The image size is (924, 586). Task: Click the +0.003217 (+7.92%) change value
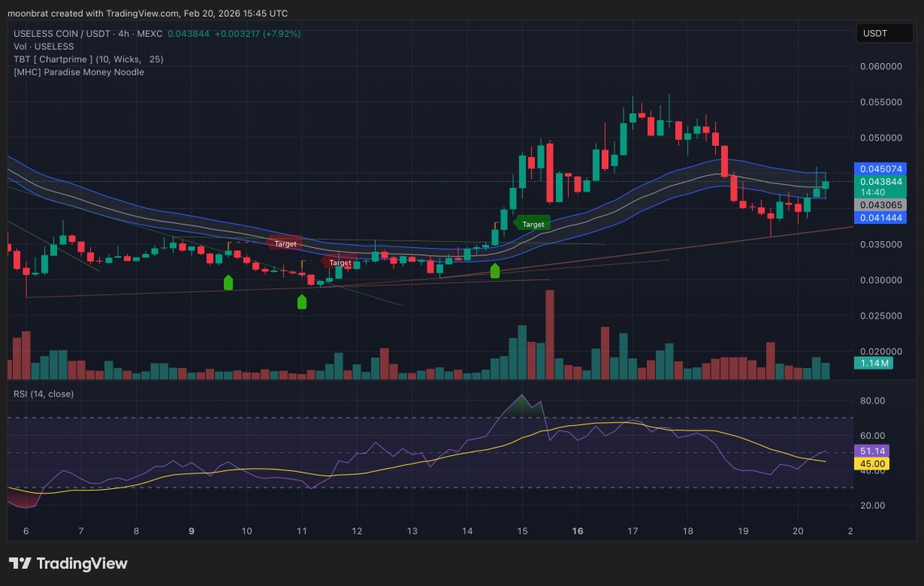(258, 34)
